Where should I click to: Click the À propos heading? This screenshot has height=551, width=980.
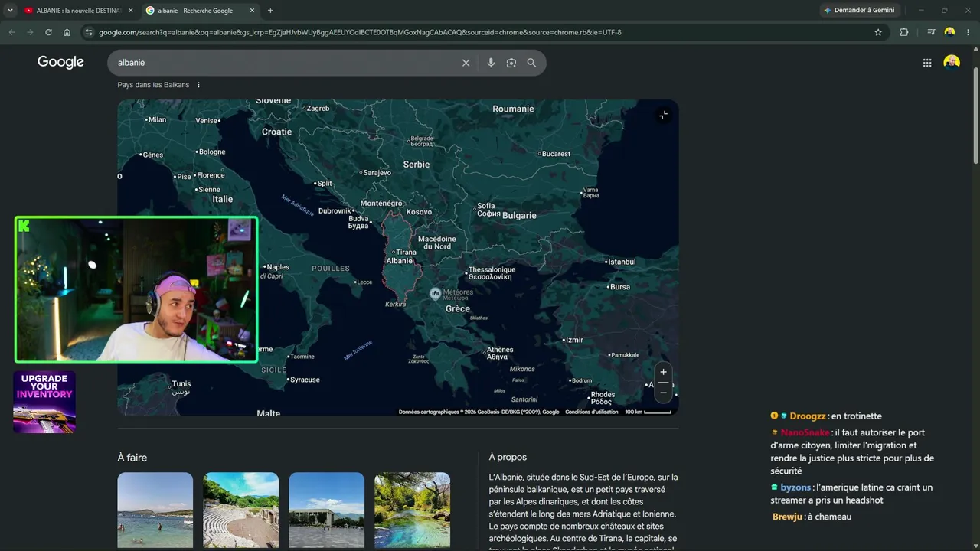508,457
